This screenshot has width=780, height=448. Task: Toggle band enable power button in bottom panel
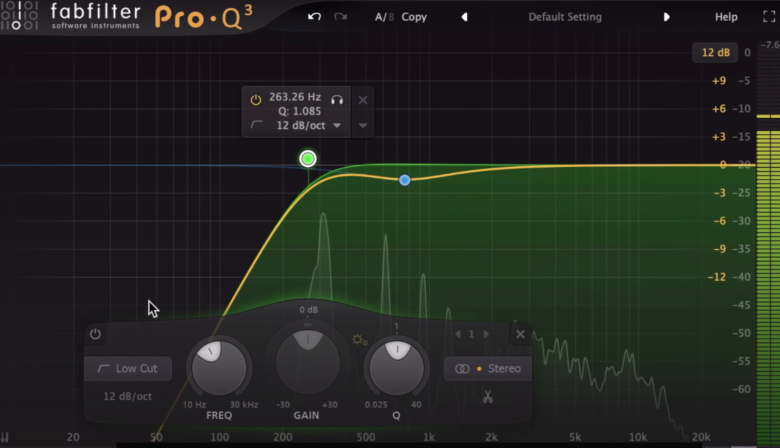coord(95,334)
